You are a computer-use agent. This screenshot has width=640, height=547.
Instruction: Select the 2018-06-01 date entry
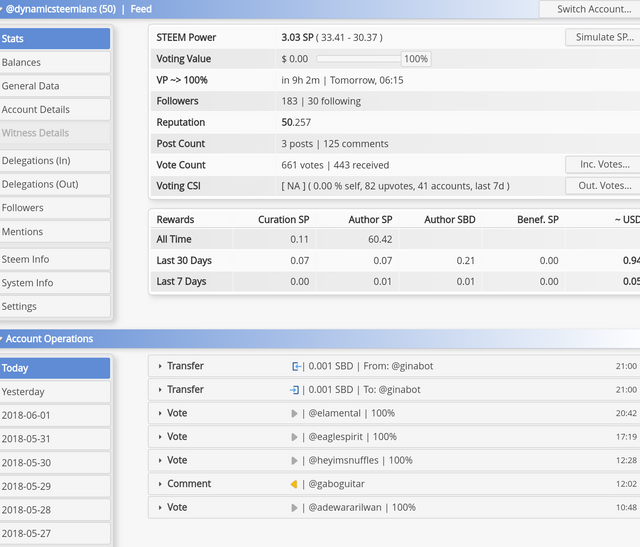coord(55,416)
